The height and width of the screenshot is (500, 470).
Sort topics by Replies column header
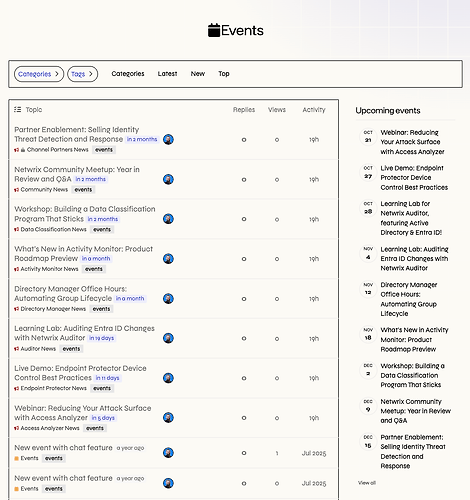click(244, 110)
